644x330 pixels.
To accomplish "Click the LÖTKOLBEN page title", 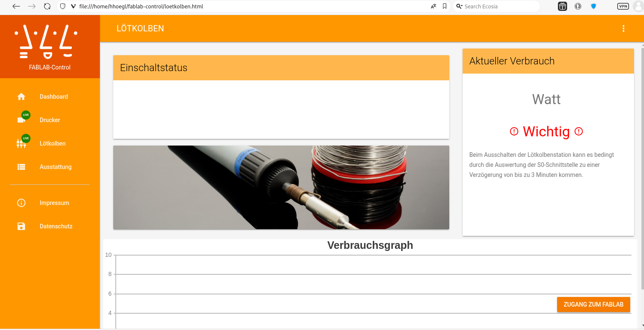I will pos(140,28).
